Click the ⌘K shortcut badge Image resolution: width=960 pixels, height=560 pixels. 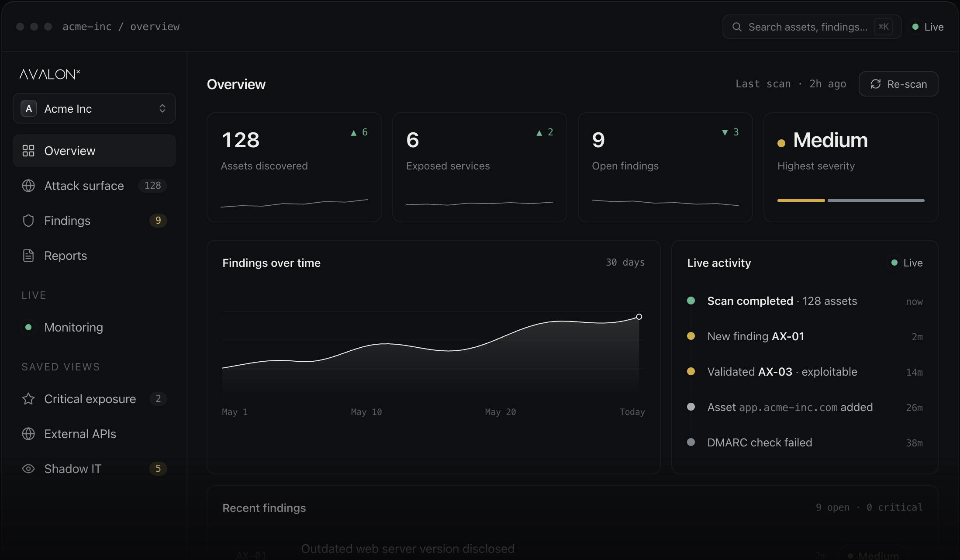click(884, 27)
